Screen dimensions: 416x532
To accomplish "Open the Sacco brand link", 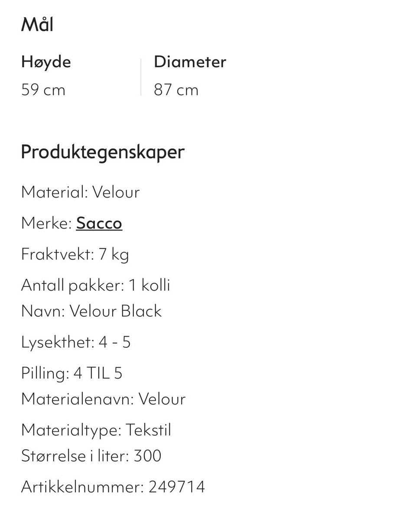I will [99, 223].
